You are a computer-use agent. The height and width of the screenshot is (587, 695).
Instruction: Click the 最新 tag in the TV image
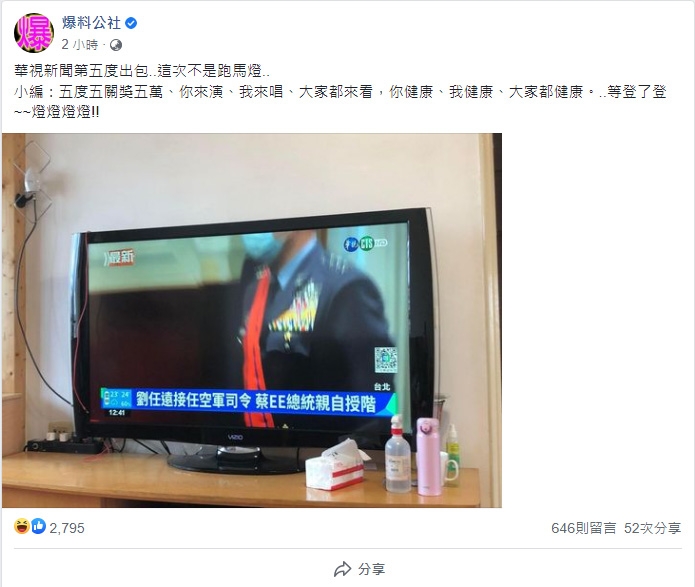[119, 257]
